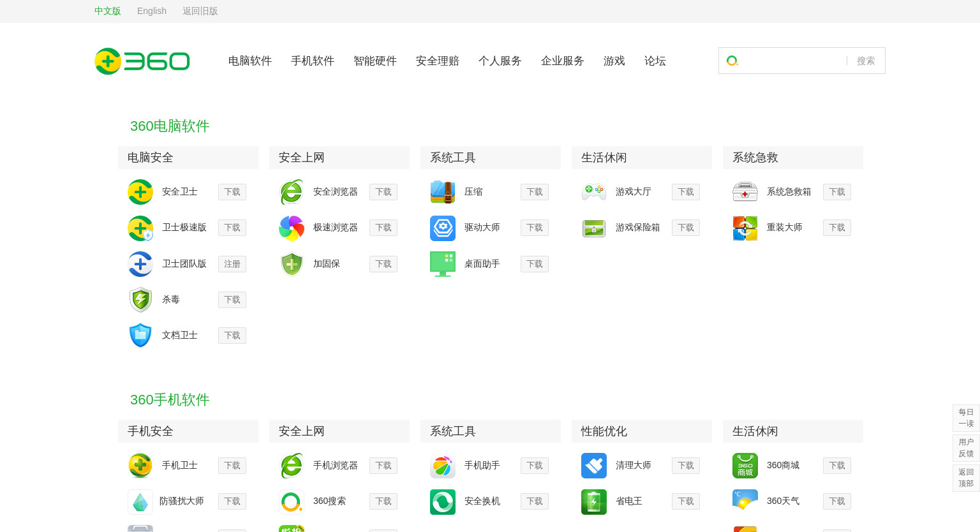Open the 安全换机 icon

443,502
